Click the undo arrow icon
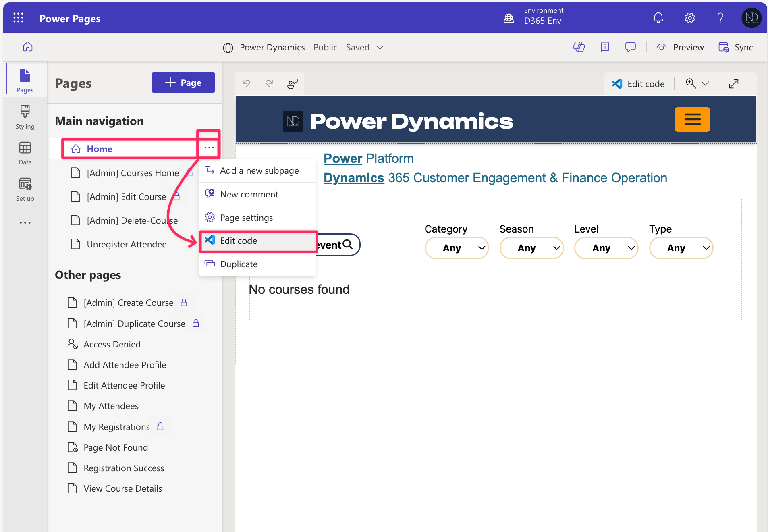 [246, 83]
